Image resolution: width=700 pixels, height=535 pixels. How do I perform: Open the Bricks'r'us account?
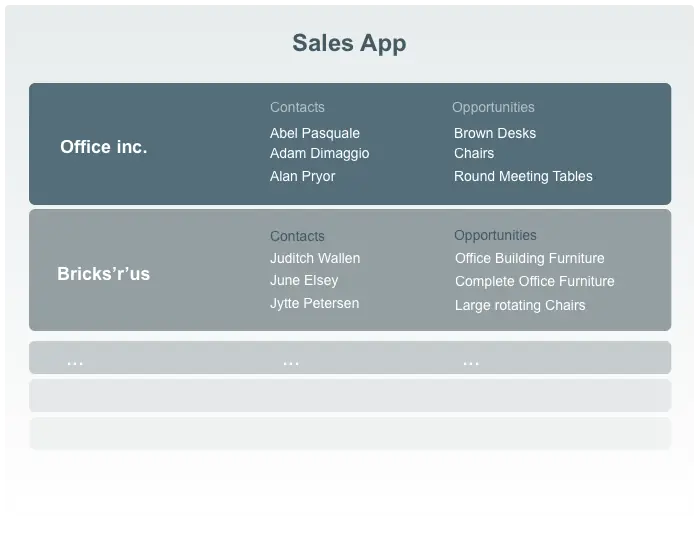(x=104, y=274)
